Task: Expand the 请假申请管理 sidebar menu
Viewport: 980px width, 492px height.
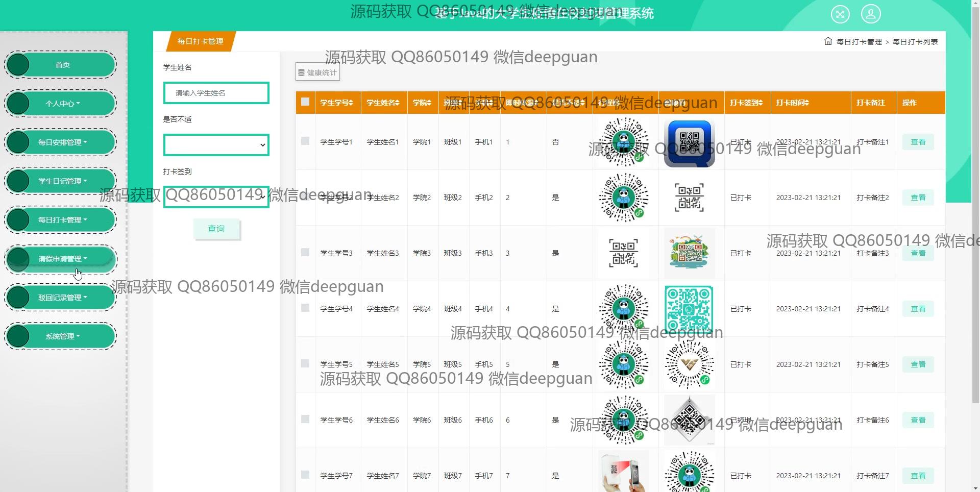Action: [62, 259]
